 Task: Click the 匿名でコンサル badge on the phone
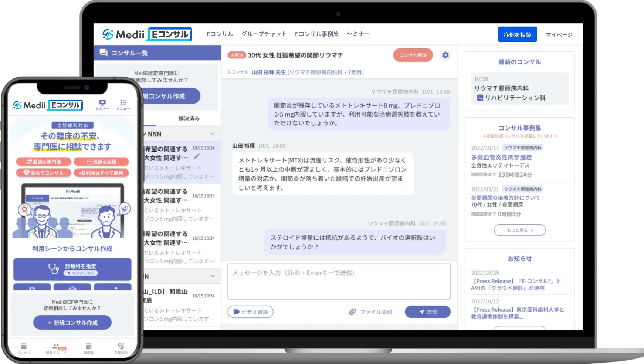44,173
